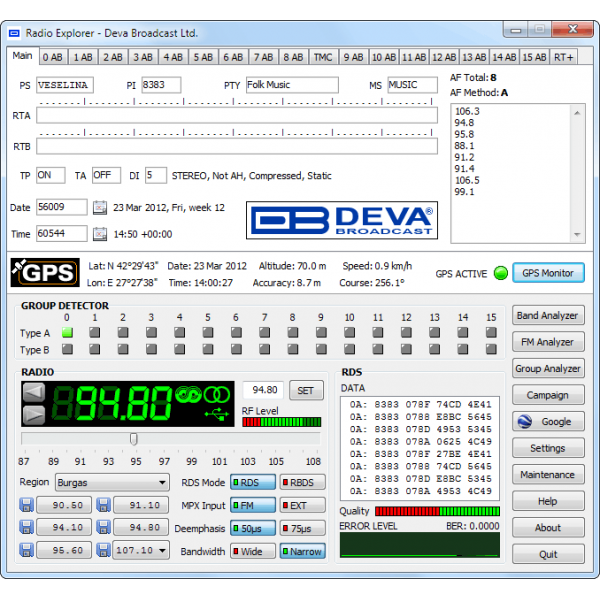Image resolution: width=600 pixels, height=600 pixels.
Task: Save preset with disk icon beside 91.10
Action: [x=103, y=505]
